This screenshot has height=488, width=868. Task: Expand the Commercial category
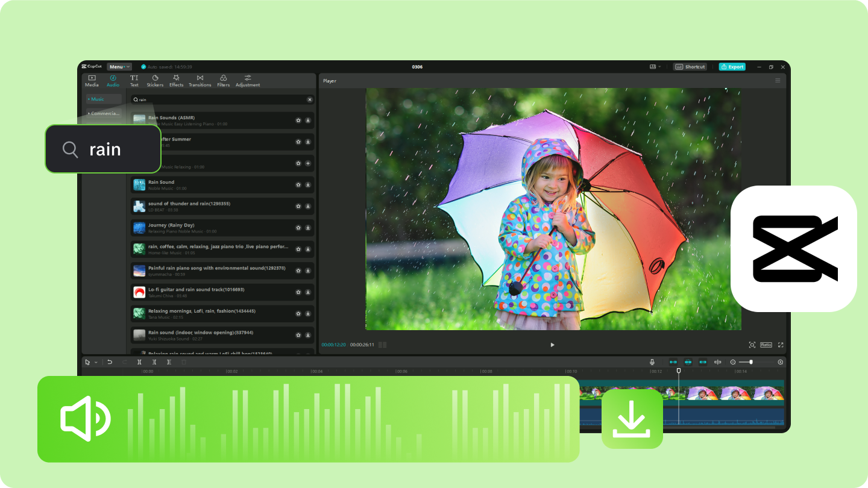(104, 113)
